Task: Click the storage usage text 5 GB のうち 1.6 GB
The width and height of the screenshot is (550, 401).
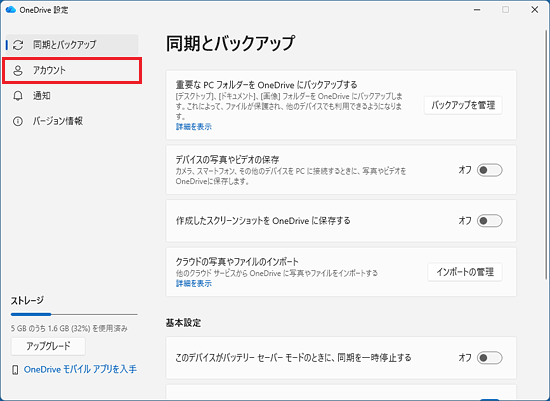Action: coord(69,329)
